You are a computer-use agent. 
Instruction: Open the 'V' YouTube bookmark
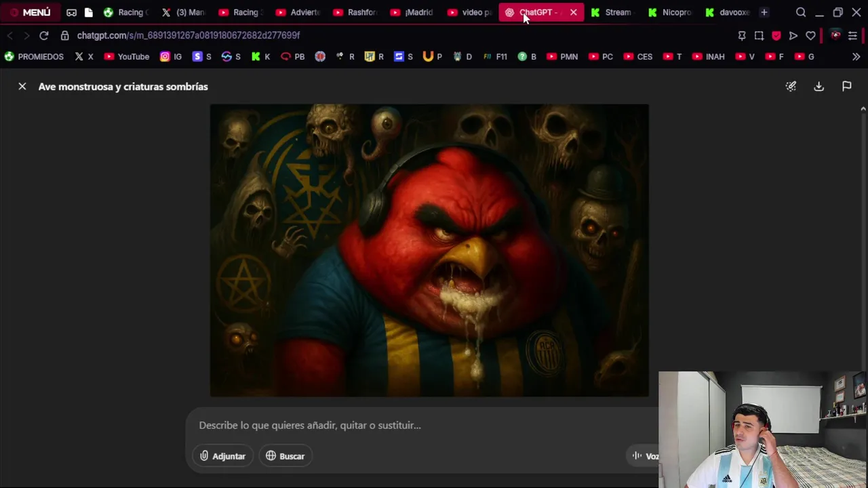[745, 57]
